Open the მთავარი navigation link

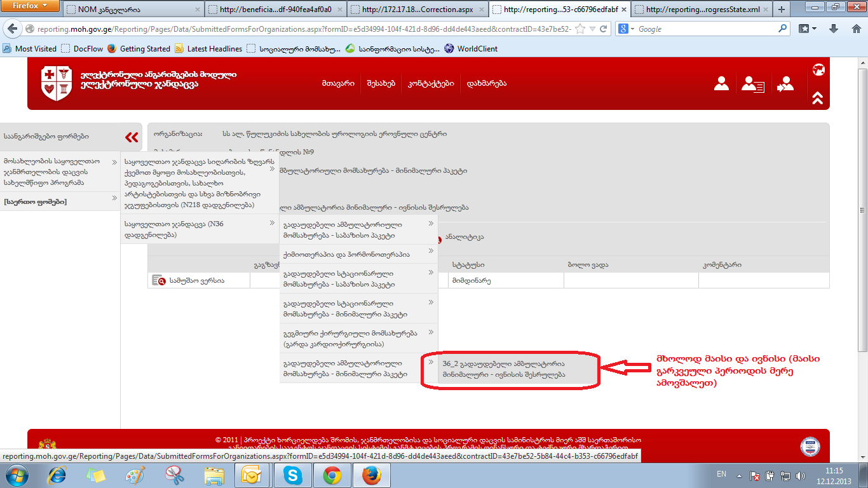pyautogui.click(x=338, y=83)
